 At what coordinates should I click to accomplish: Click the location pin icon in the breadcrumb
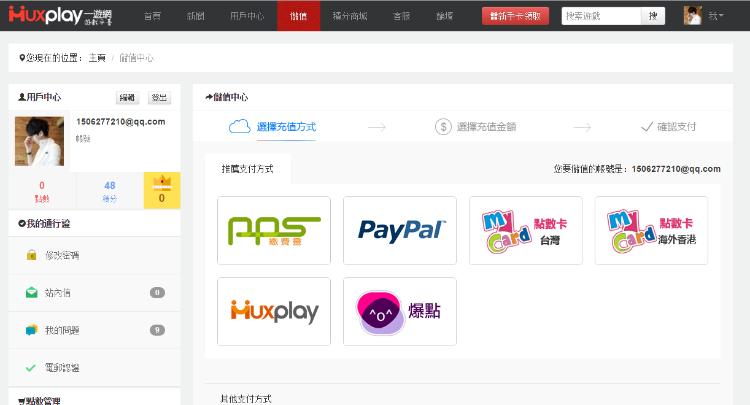[x=22, y=58]
